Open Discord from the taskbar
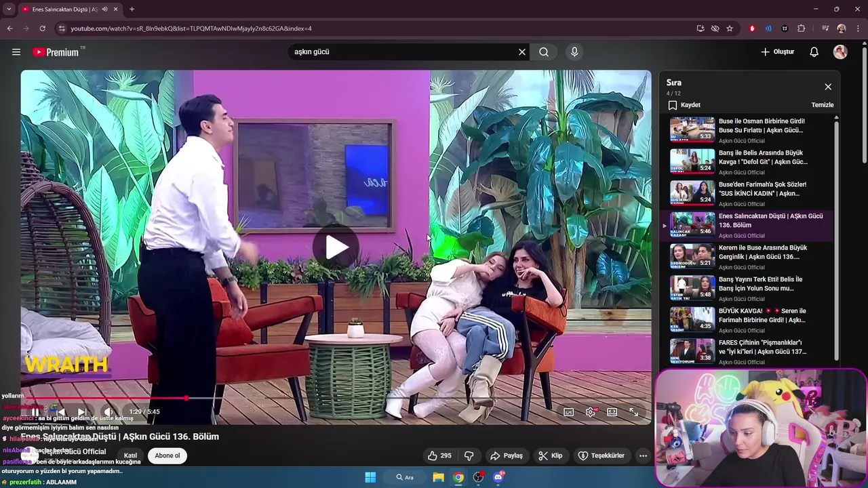The width and height of the screenshot is (868, 488). [x=498, y=477]
